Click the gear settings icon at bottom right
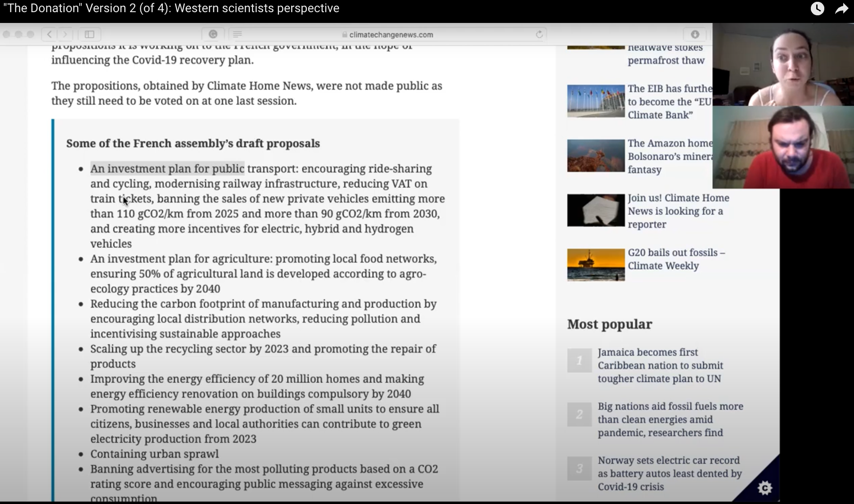The height and width of the screenshot is (504, 854). [x=764, y=487]
